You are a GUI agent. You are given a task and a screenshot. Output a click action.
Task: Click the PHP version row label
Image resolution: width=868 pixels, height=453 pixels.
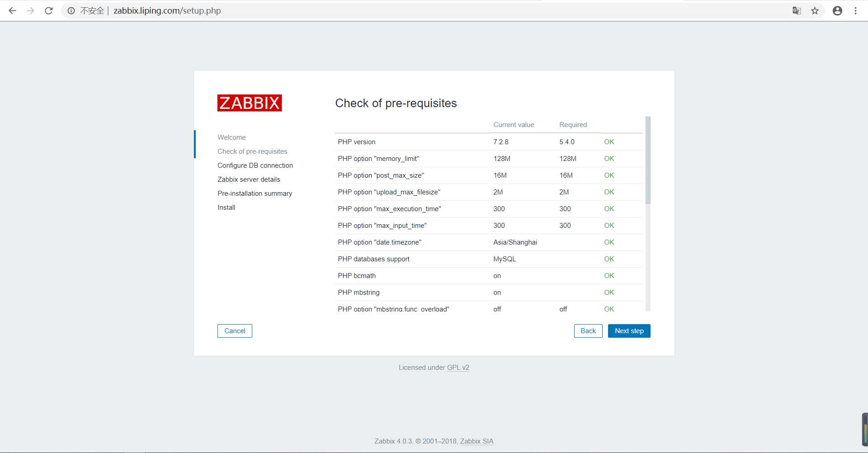[x=357, y=142]
